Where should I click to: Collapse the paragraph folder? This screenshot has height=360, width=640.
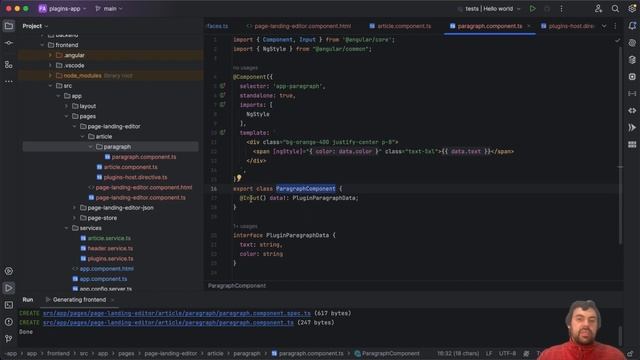point(91,147)
